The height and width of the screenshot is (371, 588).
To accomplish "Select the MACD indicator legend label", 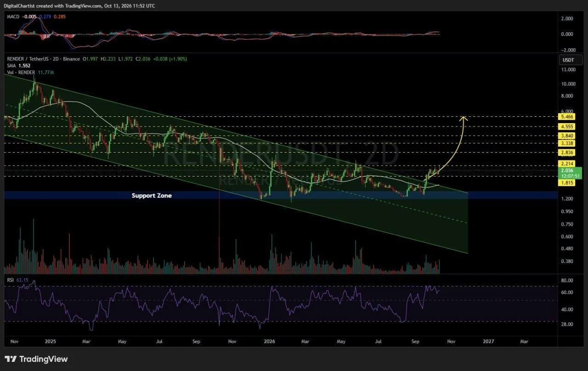I will point(12,16).
